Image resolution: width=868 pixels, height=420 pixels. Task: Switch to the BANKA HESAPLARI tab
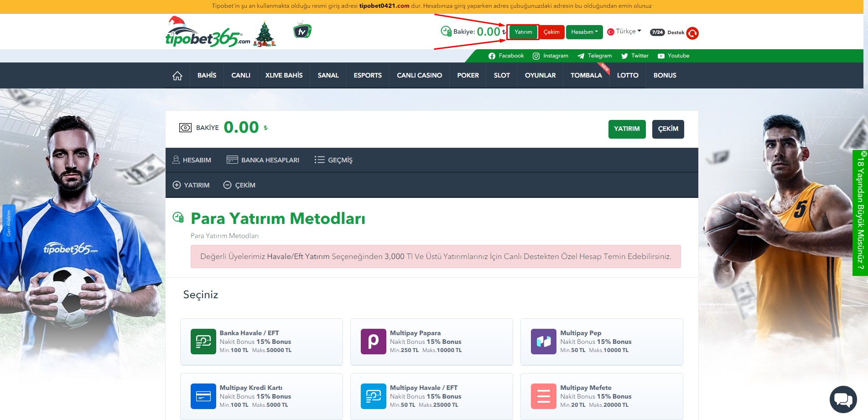[263, 160]
